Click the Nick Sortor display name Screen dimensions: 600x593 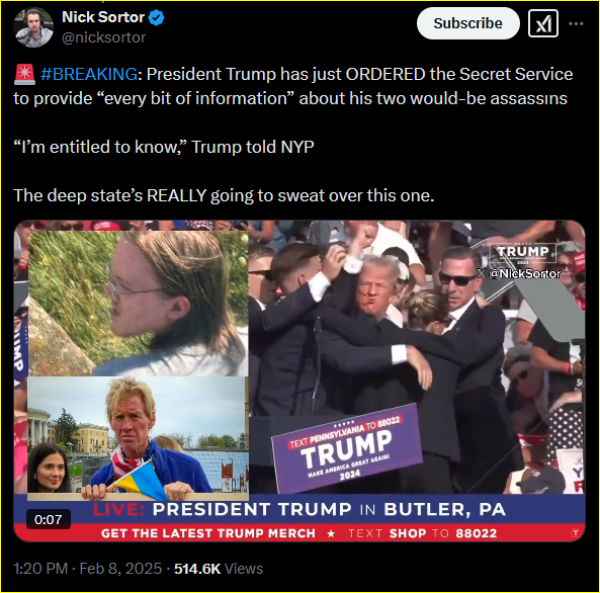(103, 17)
